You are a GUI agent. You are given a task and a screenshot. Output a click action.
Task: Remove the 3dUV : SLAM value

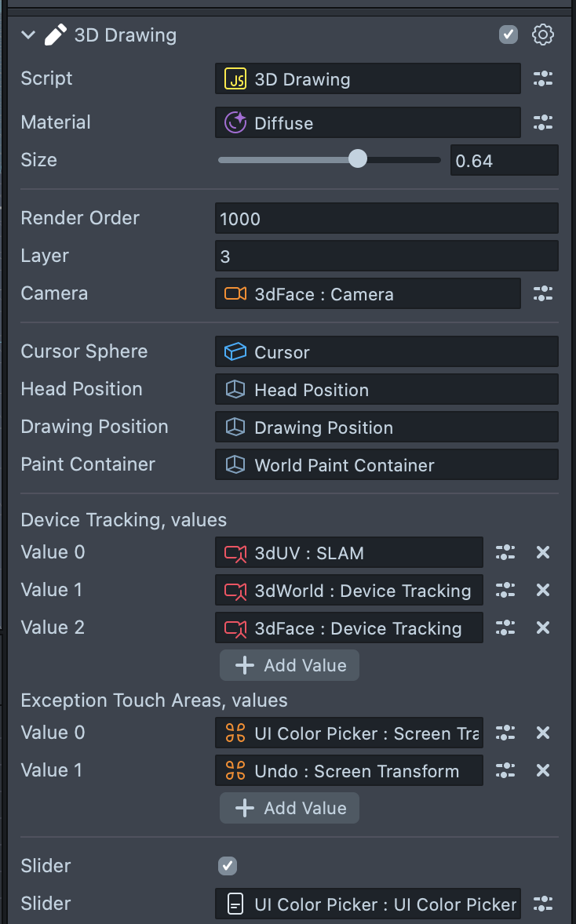(543, 552)
